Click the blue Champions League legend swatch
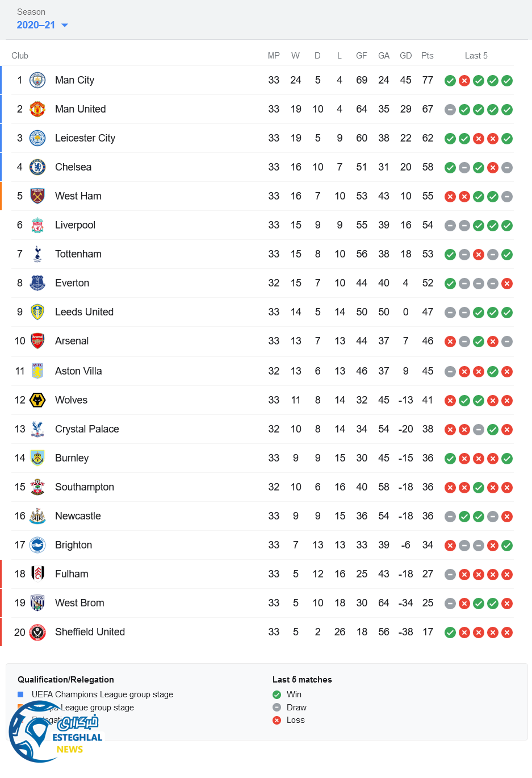Screen dimensions: 532x778 (20, 694)
